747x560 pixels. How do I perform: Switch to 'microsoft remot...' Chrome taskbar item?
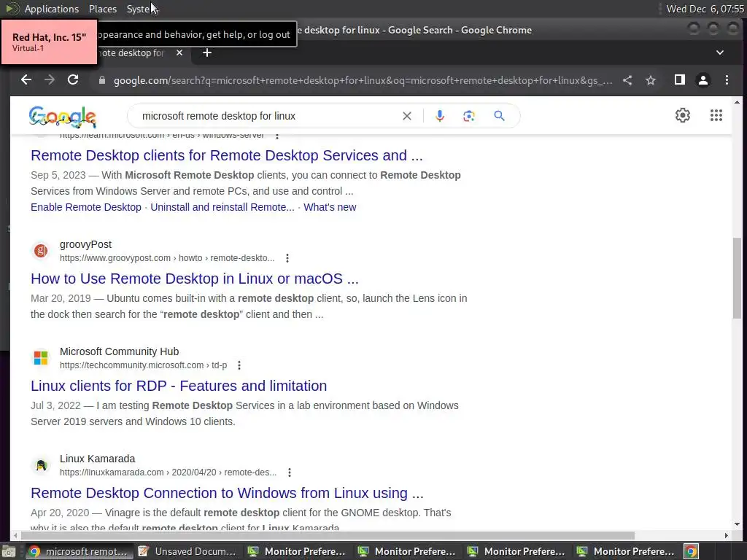coord(80,551)
